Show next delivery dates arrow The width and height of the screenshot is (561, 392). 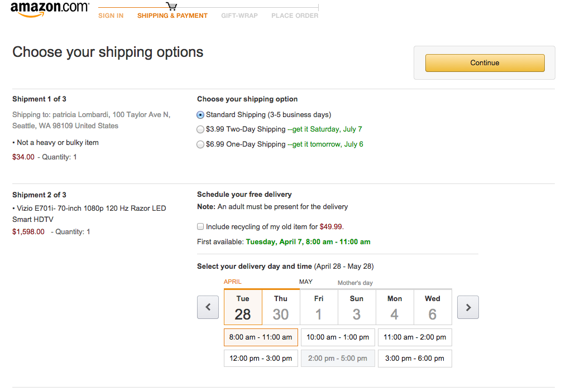[468, 307]
